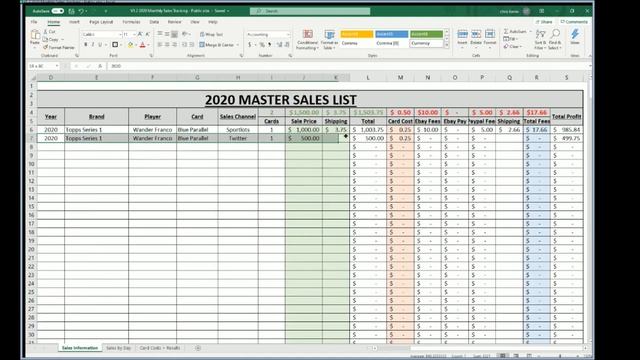Click the Comments button

tap(574, 22)
